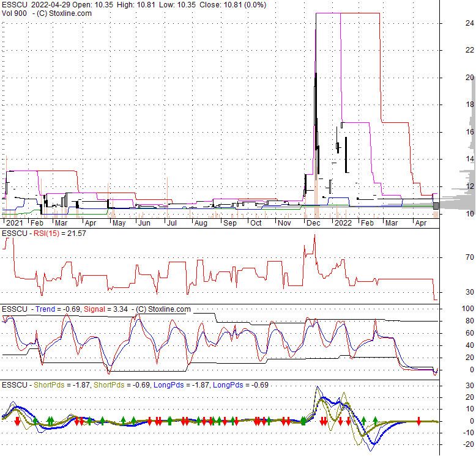476x456 pixels.
Task: Click the '2021' label on the date axis
Action: point(14,223)
